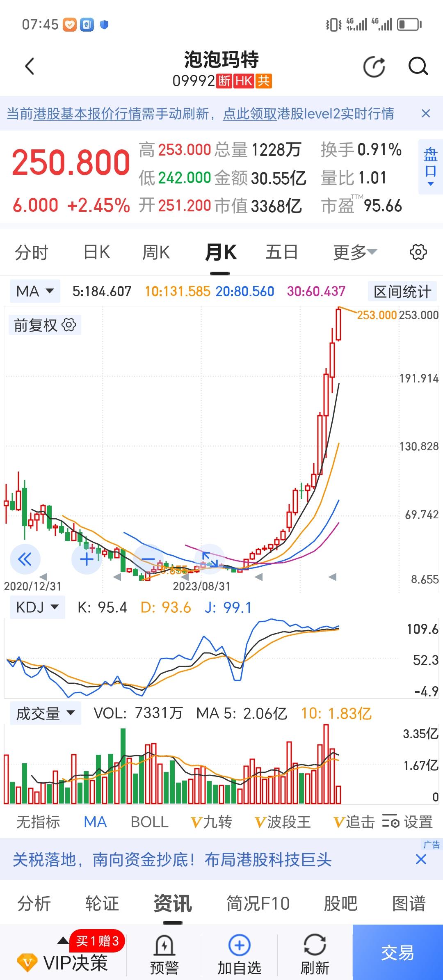Tap the refresh-share circular icon in header
This screenshot has height=980, width=443.
tap(374, 66)
